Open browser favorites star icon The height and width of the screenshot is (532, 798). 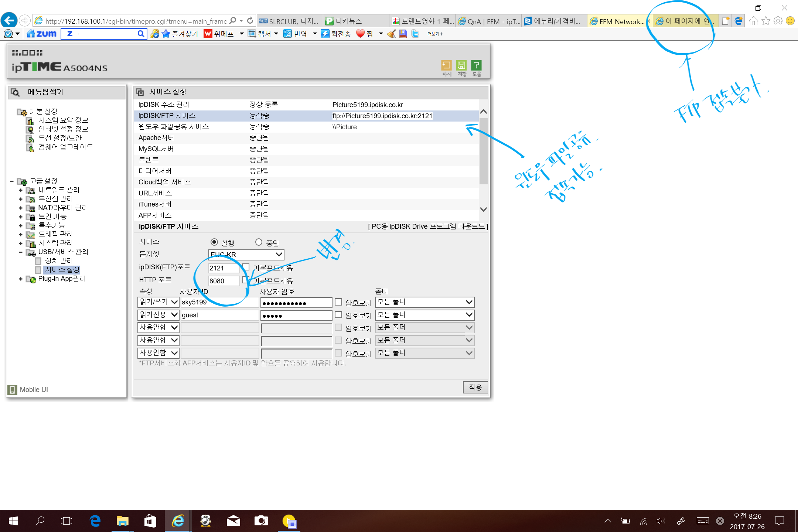pos(766,21)
